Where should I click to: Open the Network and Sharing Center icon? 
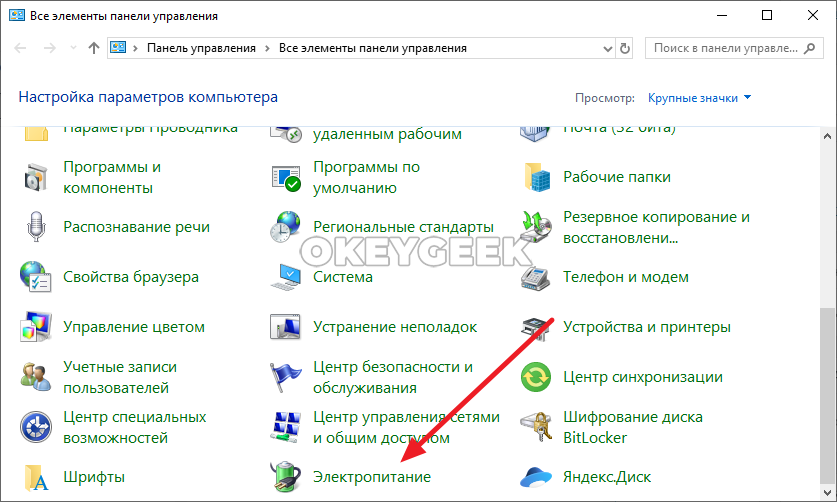pos(286,427)
